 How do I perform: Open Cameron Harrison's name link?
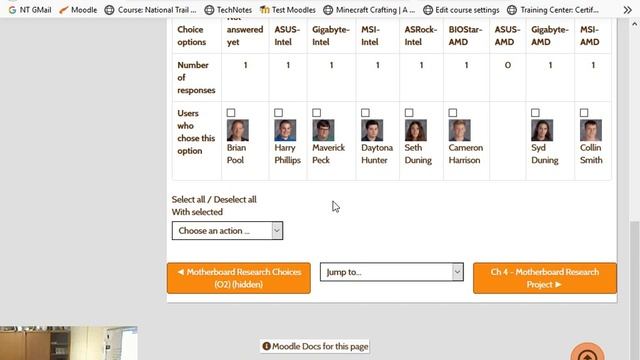[x=466, y=154]
